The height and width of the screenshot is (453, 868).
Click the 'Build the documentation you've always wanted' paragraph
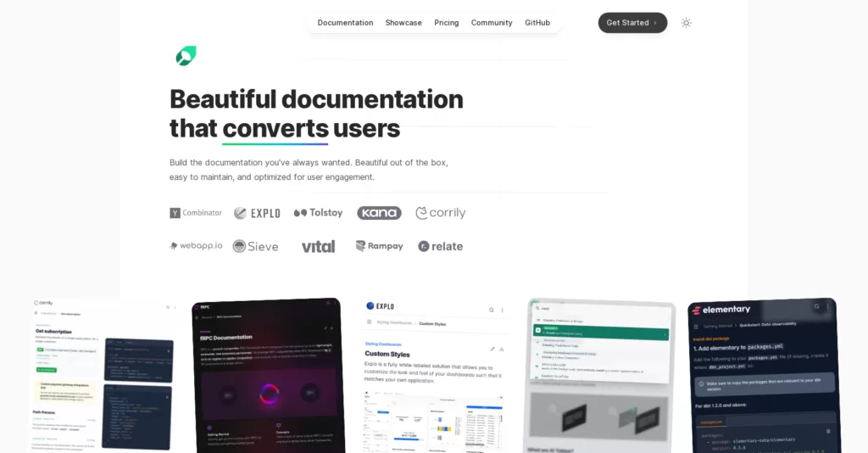309,170
